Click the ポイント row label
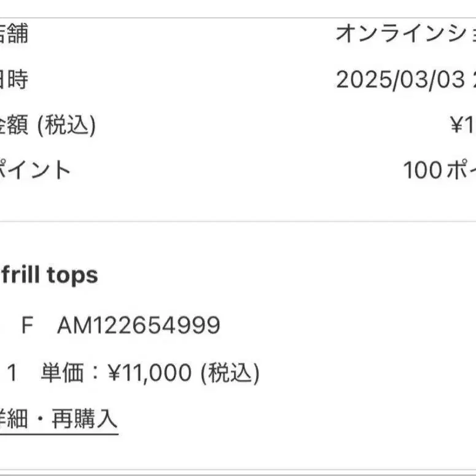476x476 pixels. (35, 170)
